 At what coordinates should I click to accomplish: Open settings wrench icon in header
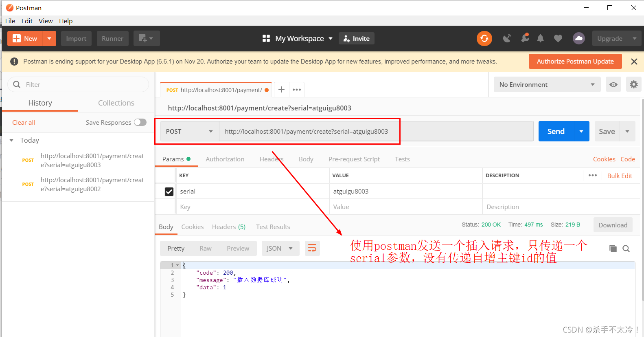pyautogui.click(x=525, y=38)
